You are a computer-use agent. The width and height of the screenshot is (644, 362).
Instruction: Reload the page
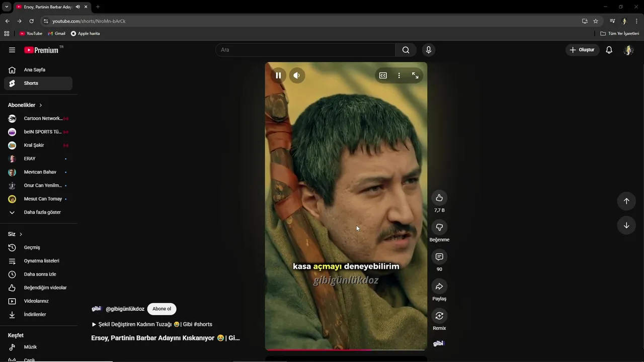pos(31,21)
